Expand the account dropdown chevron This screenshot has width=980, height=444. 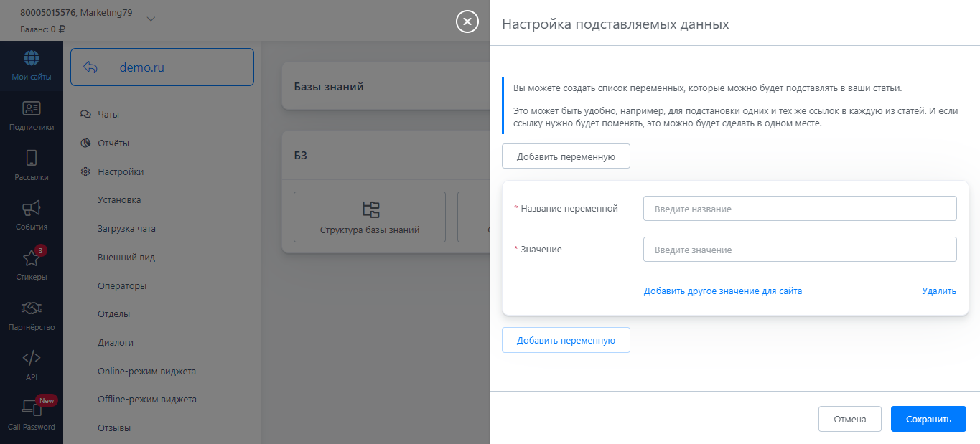[151, 19]
